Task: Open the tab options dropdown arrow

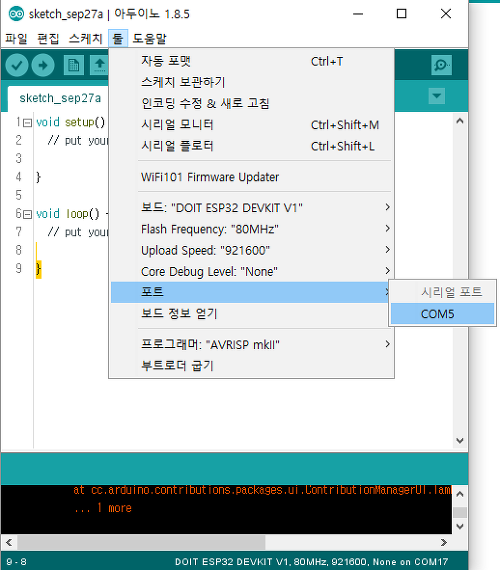Action: click(x=437, y=96)
